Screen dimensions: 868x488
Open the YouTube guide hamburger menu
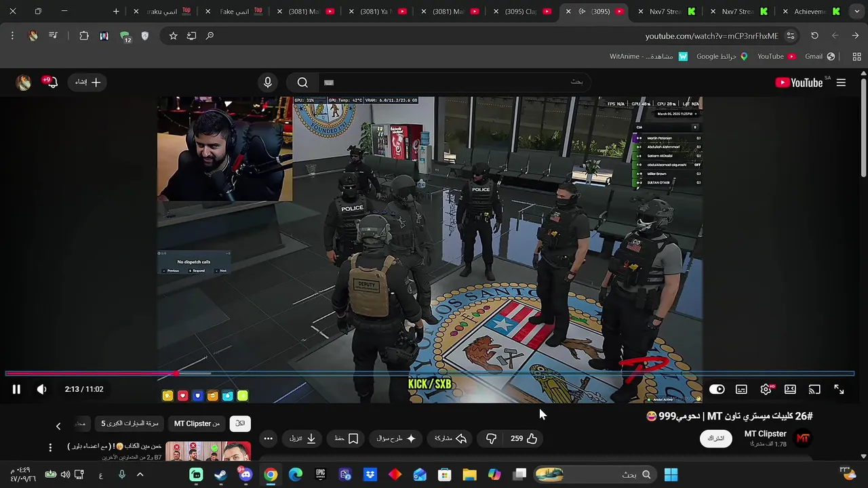[841, 83]
